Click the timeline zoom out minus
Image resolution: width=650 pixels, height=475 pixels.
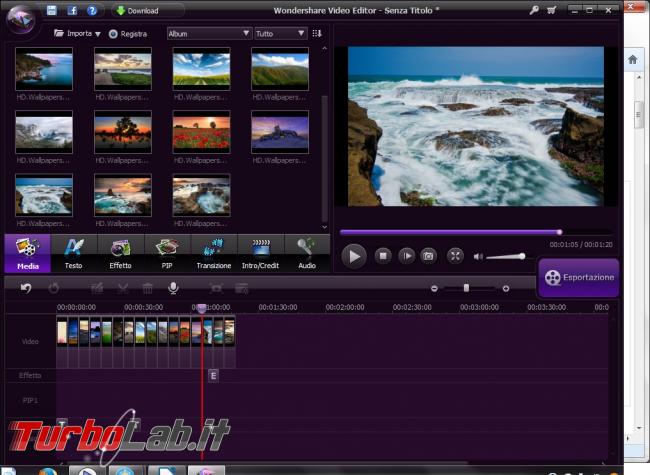click(x=434, y=288)
